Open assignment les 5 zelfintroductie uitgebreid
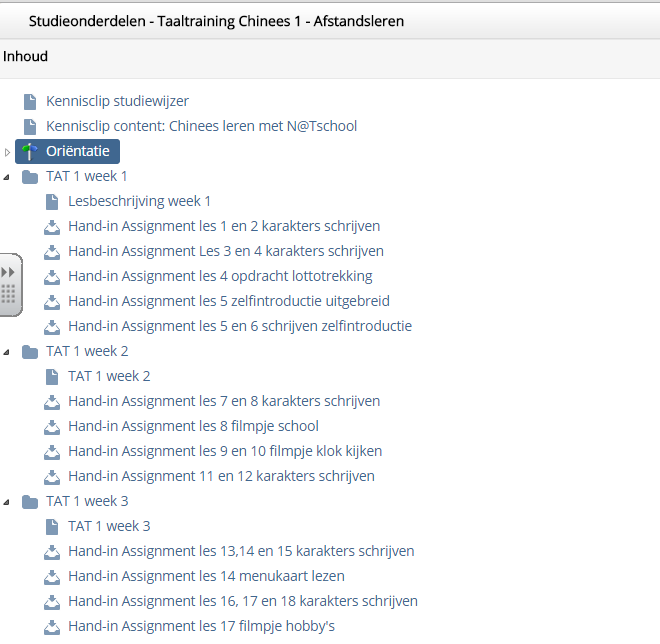This screenshot has width=660, height=644. point(229,301)
